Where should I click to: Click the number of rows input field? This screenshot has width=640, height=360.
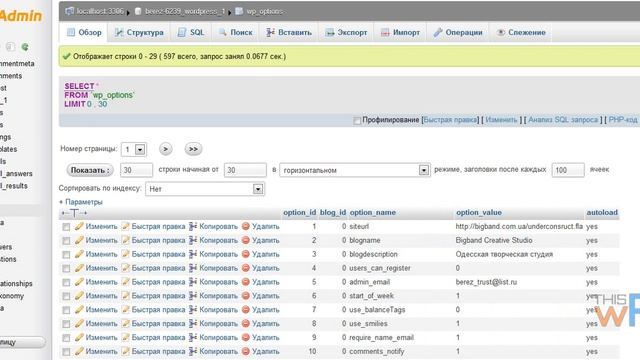click(x=136, y=170)
